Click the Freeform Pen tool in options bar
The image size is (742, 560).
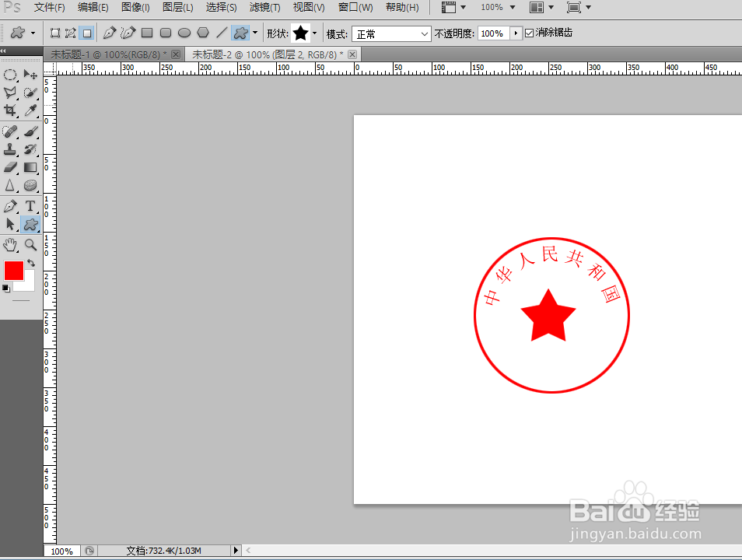point(128,33)
